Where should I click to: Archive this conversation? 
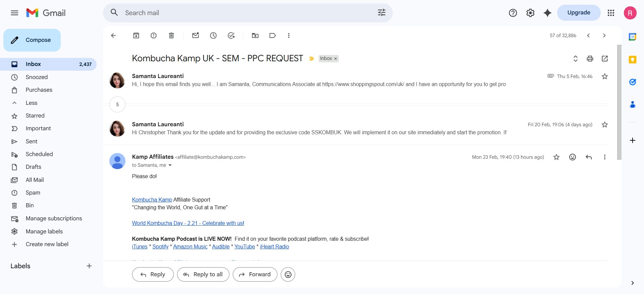(136, 35)
